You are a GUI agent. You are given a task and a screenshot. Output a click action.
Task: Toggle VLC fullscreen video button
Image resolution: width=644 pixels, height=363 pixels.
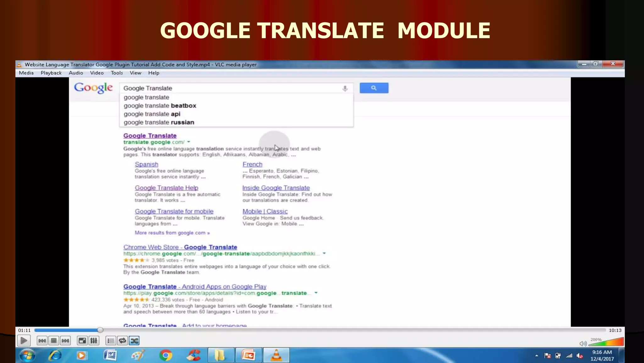tap(82, 341)
